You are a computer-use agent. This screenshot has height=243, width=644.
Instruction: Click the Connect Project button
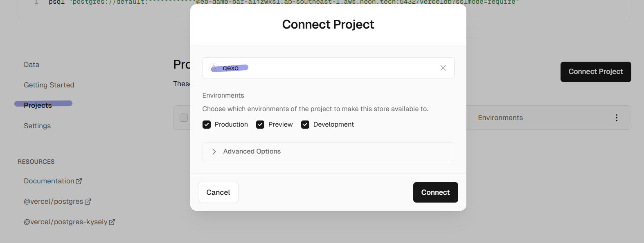[x=595, y=72]
